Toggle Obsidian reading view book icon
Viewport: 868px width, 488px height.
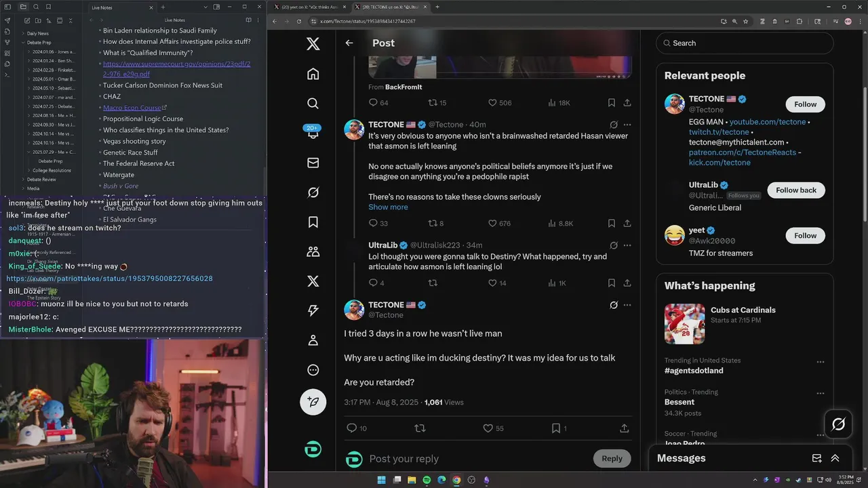tap(248, 20)
